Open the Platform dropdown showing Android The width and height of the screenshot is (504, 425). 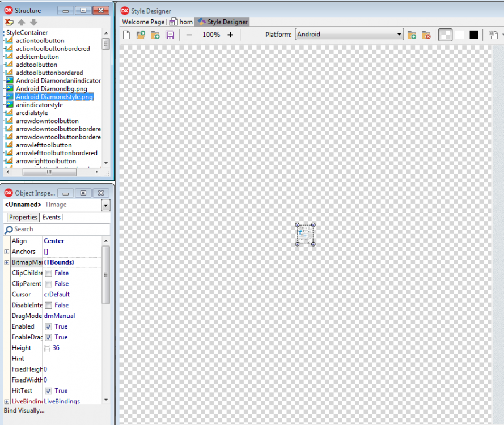tap(349, 35)
